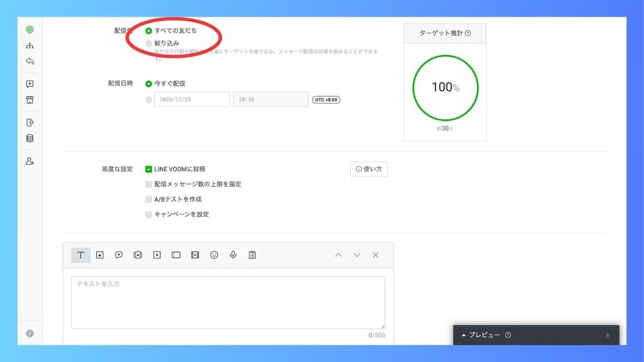Screen dimensions: 644x362
Task: Select the scheduled date radio button
Action: pos(148,100)
